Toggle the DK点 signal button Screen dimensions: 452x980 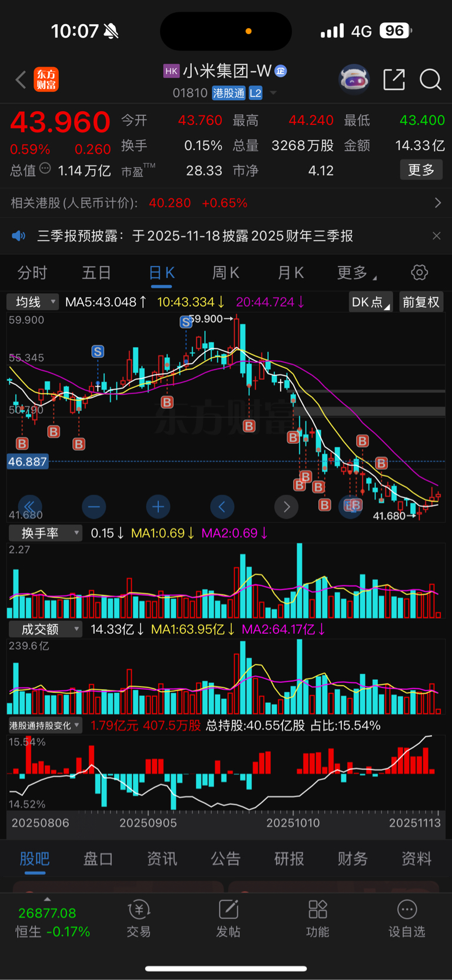371,302
